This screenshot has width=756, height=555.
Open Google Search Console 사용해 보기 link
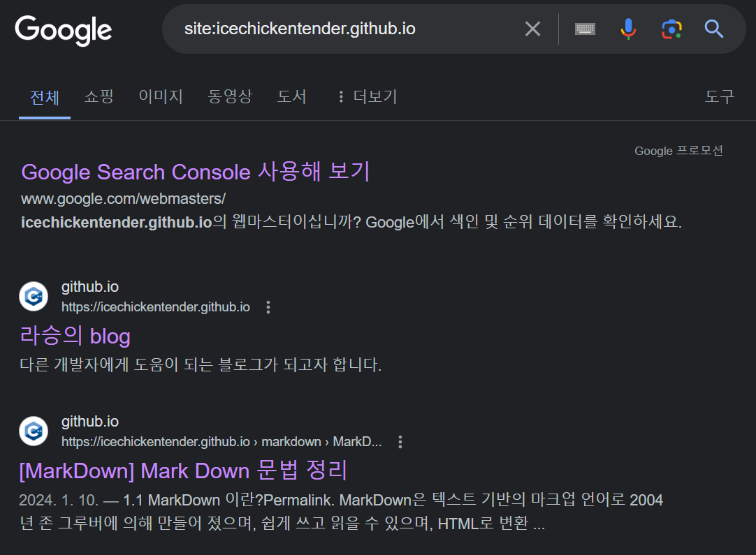click(195, 172)
